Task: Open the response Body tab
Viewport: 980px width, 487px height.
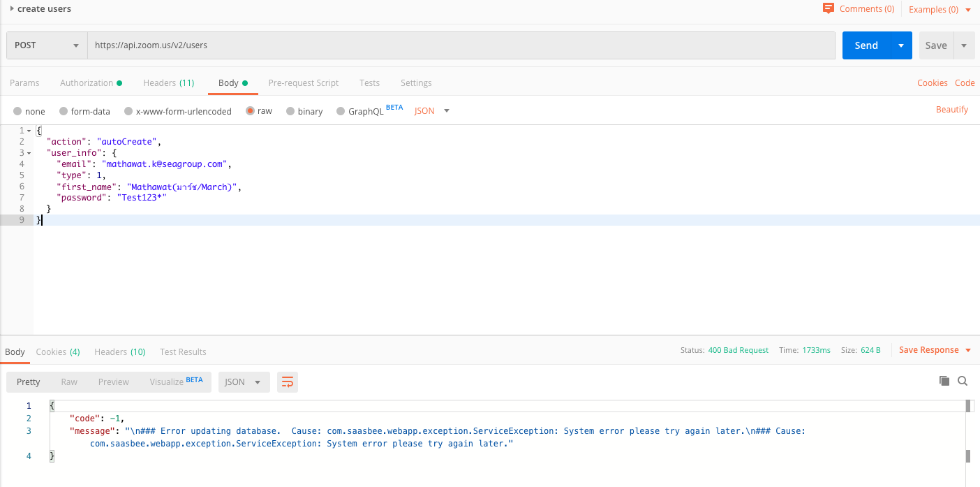Action: 15,351
